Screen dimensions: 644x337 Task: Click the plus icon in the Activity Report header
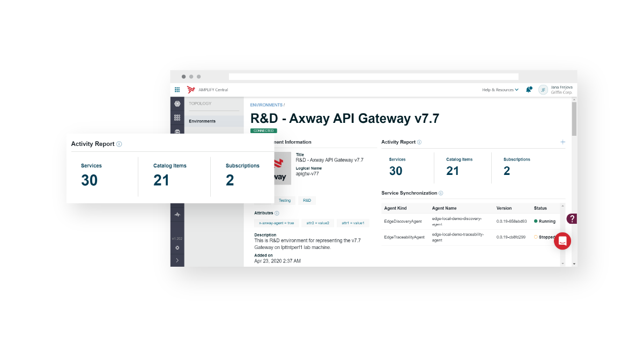tap(562, 142)
